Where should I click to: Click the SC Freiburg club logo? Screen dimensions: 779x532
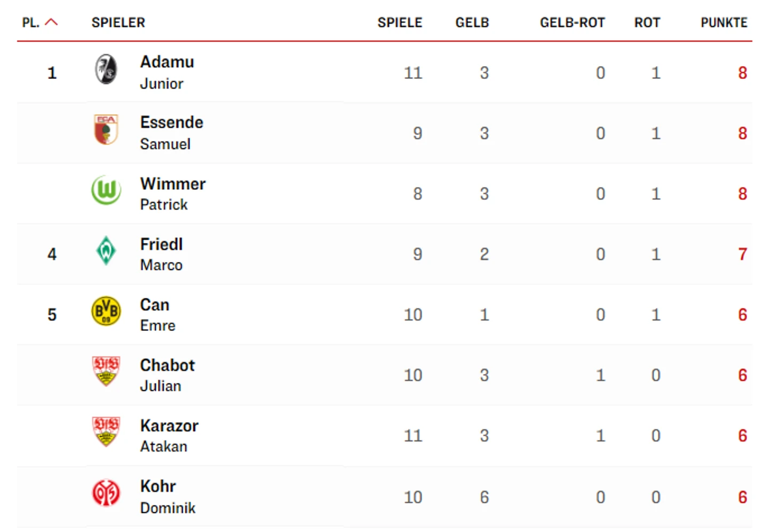tap(106, 69)
